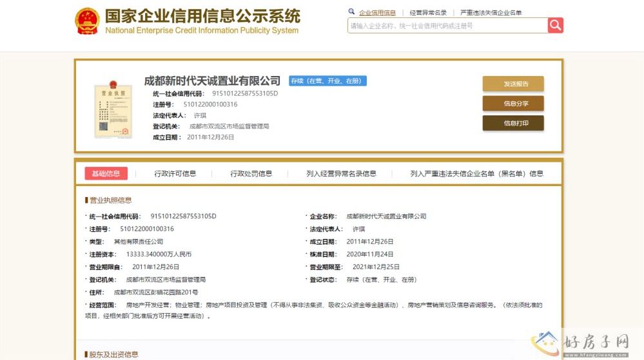
Task: Click address 成都市双流区彭镇花园路201号
Action: click(x=155, y=292)
